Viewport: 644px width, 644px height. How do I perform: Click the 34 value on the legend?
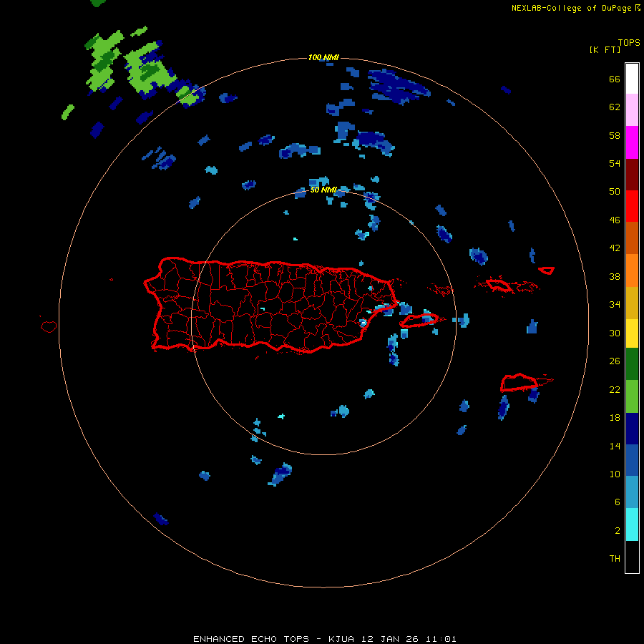pos(615,305)
